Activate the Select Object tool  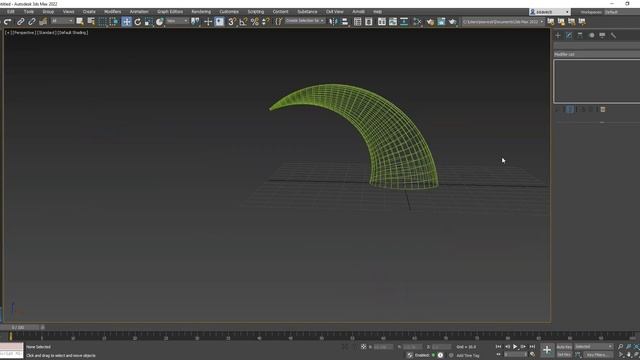click(x=80, y=21)
